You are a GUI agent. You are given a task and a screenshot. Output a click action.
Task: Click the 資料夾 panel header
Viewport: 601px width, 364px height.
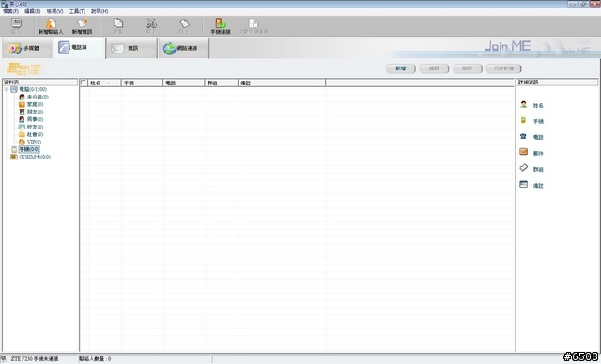pyautogui.click(x=39, y=83)
